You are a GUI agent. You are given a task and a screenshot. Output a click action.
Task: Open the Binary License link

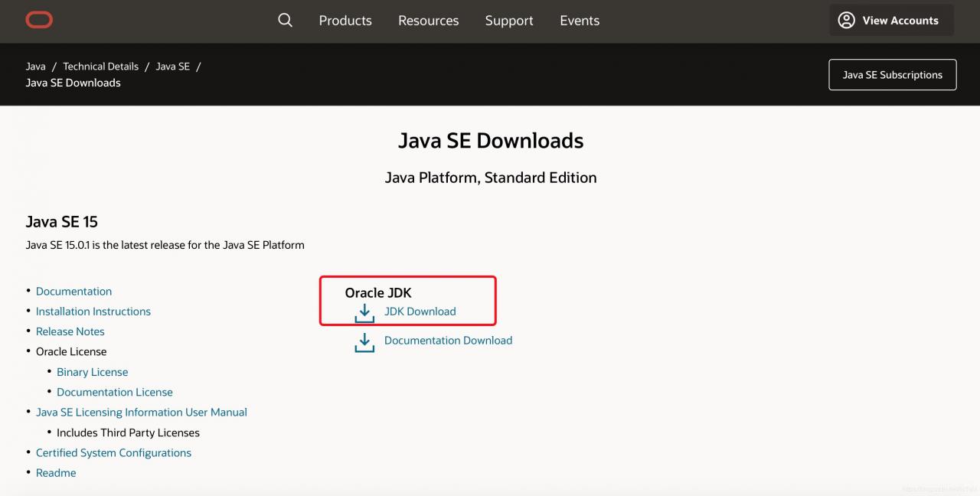point(93,372)
